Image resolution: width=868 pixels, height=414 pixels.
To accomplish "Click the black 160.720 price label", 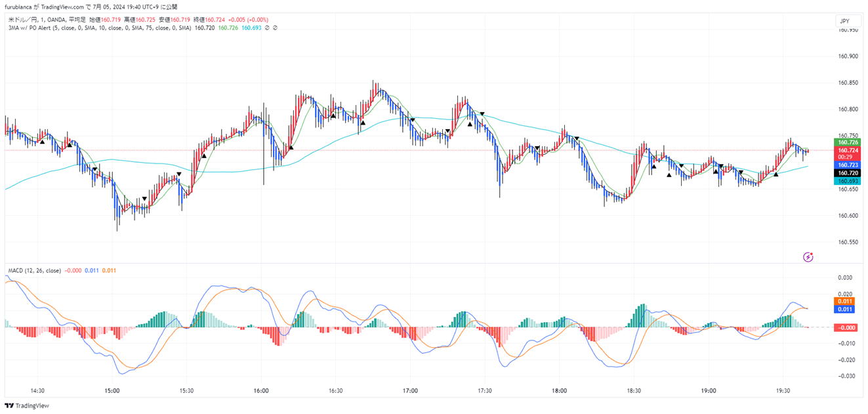I will coord(845,173).
